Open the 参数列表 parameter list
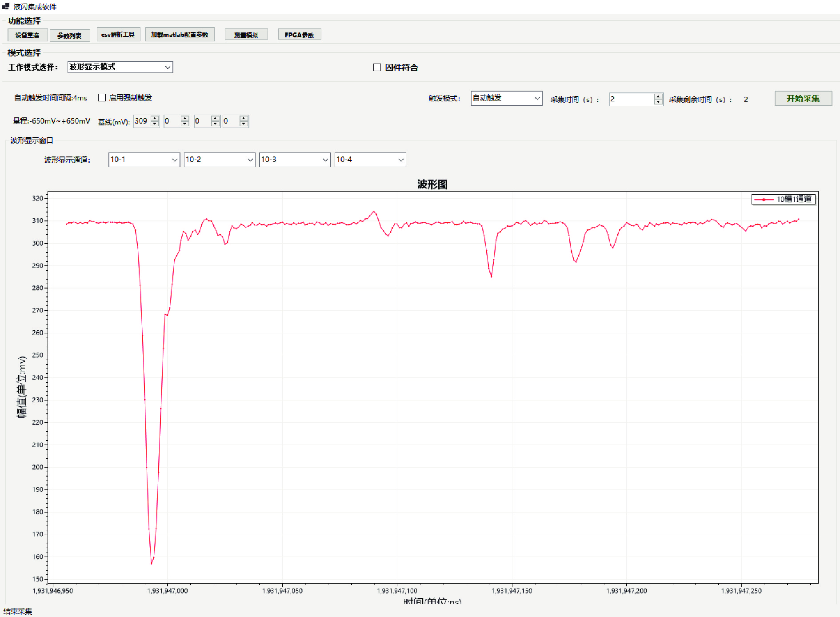The image size is (840, 617). click(x=69, y=36)
